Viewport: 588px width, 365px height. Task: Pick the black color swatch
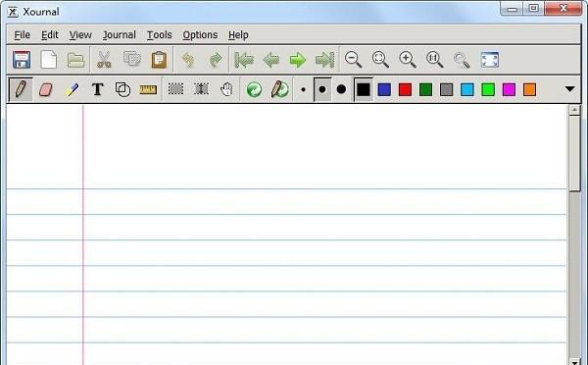pos(363,89)
